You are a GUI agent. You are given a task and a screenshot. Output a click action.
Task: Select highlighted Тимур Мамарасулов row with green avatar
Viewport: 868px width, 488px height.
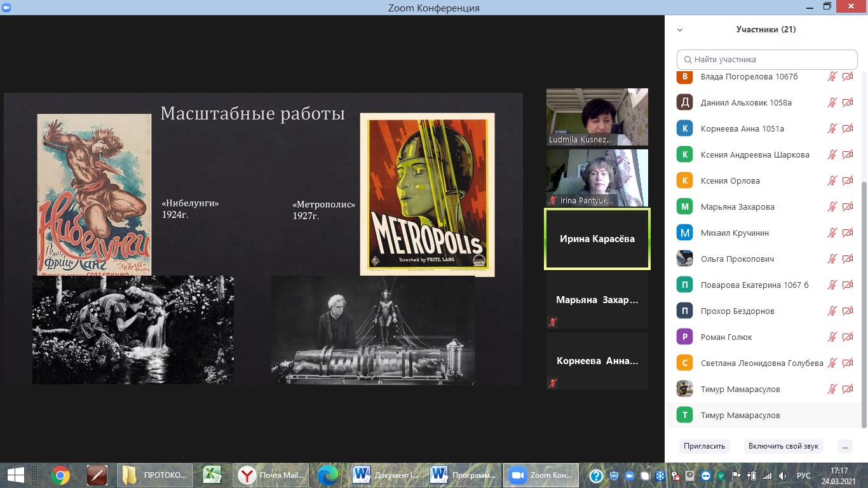click(x=763, y=415)
